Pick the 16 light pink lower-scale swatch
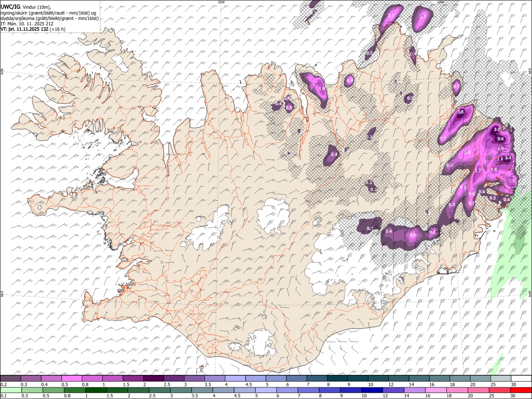Viewport: 532px width, 399px height. 435,390
